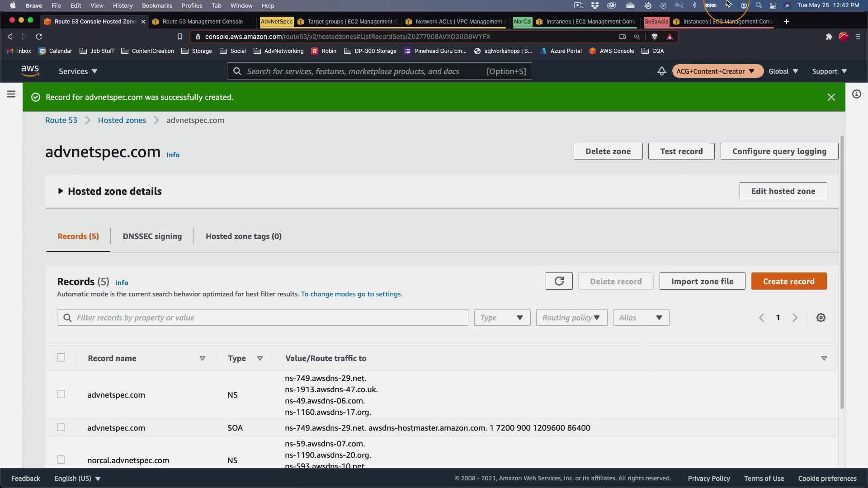Follow the Hosted zones breadcrumb link
This screenshot has height=488, width=868.
tap(122, 120)
